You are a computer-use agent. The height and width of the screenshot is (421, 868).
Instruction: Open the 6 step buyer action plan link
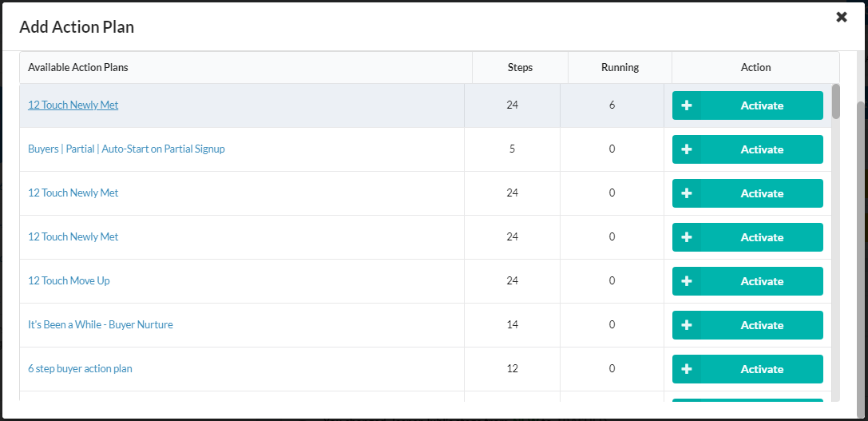(x=80, y=368)
